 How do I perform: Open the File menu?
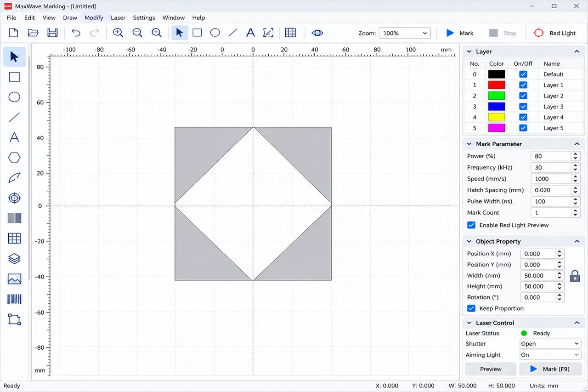tap(11, 17)
